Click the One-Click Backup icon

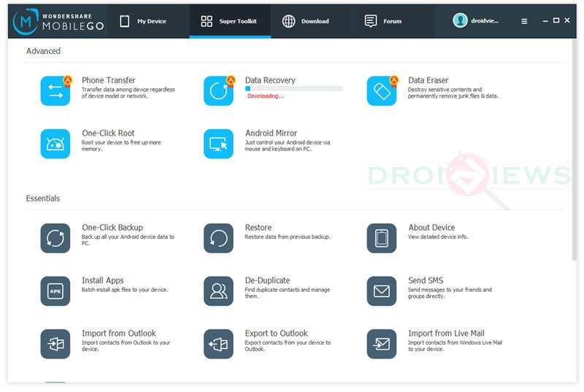[55, 238]
